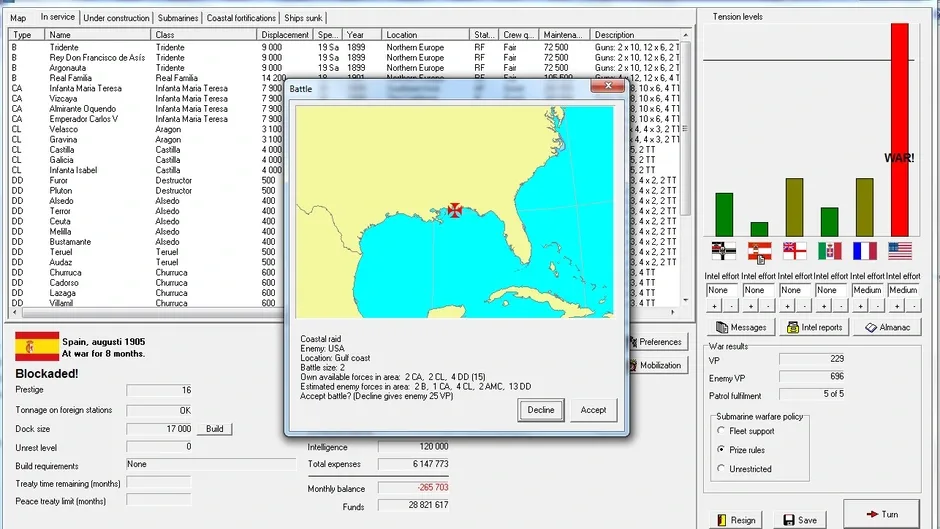
Task: Increase Intel effort for France
Action: pos(860,306)
